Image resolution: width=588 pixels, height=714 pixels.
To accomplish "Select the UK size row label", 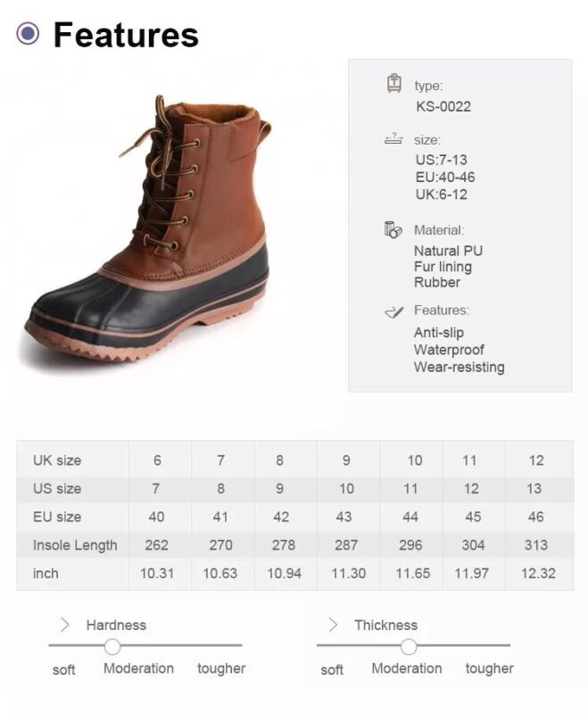I will point(57,461).
